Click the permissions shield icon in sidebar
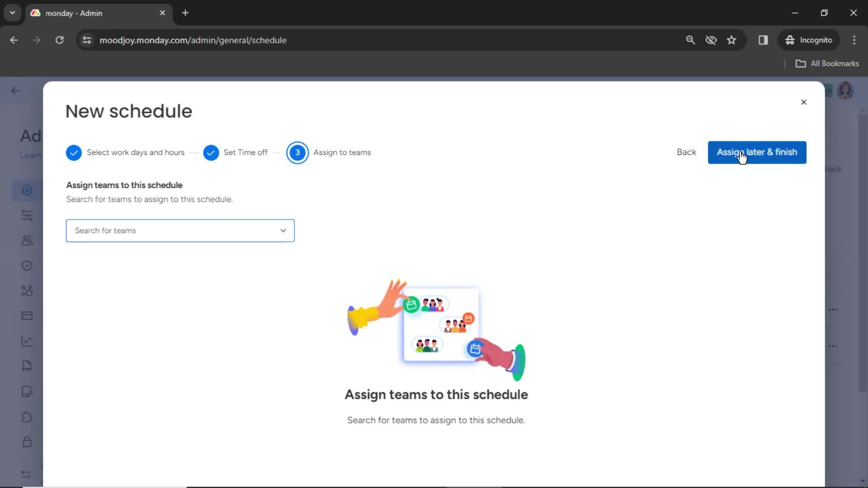The height and width of the screenshot is (488, 868). click(26, 265)
